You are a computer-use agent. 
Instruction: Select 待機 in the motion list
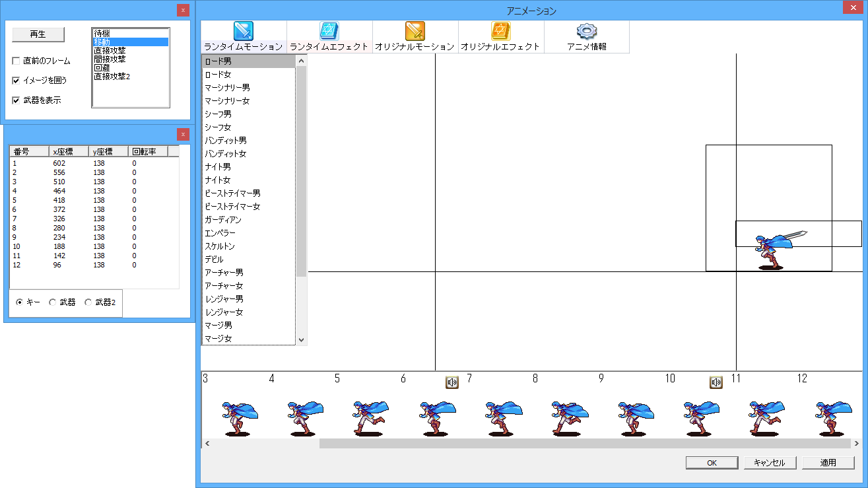click(130, 33)
